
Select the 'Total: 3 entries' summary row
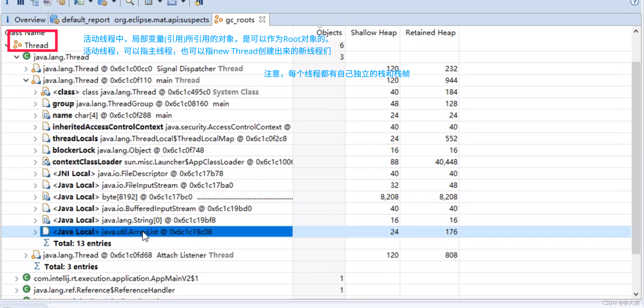click(71, 266)
